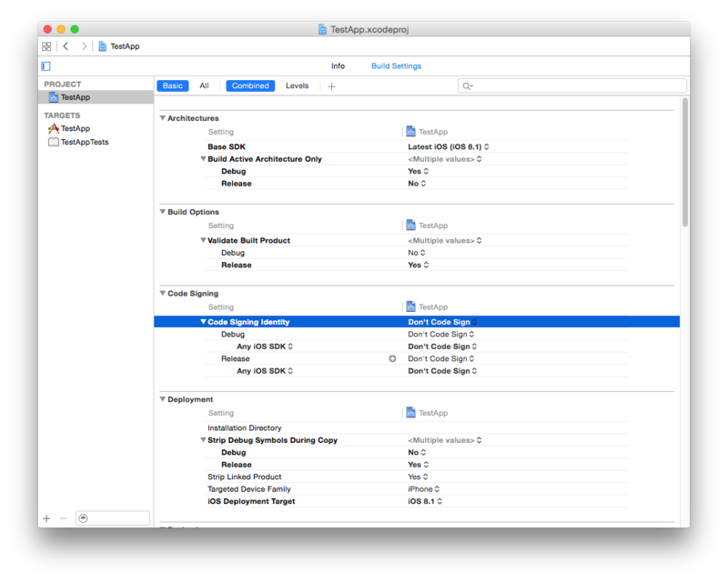Open Strip Debug Symbols Release Yes dropdown
728x582 pixels.
coord(418,465)
